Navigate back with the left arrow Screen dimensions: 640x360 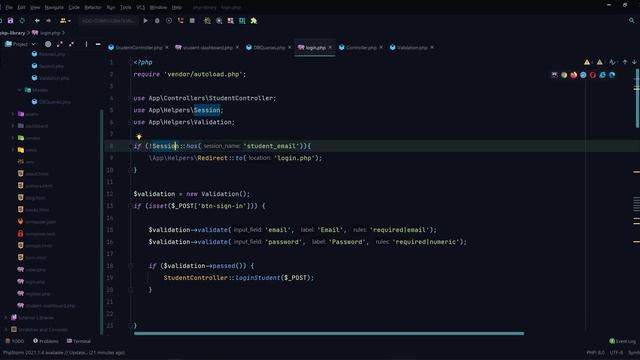click(37, 20)
